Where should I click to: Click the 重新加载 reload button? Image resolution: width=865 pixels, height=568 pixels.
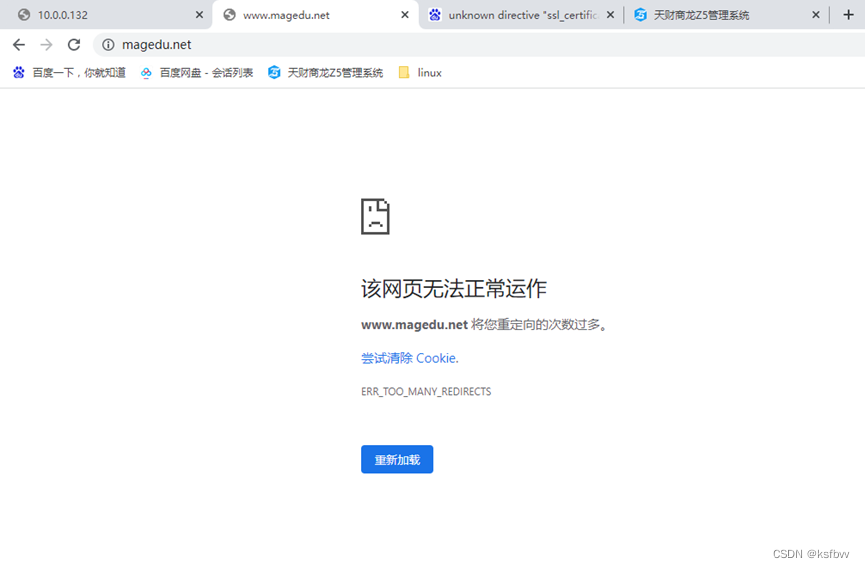click(x=397, y=459)
